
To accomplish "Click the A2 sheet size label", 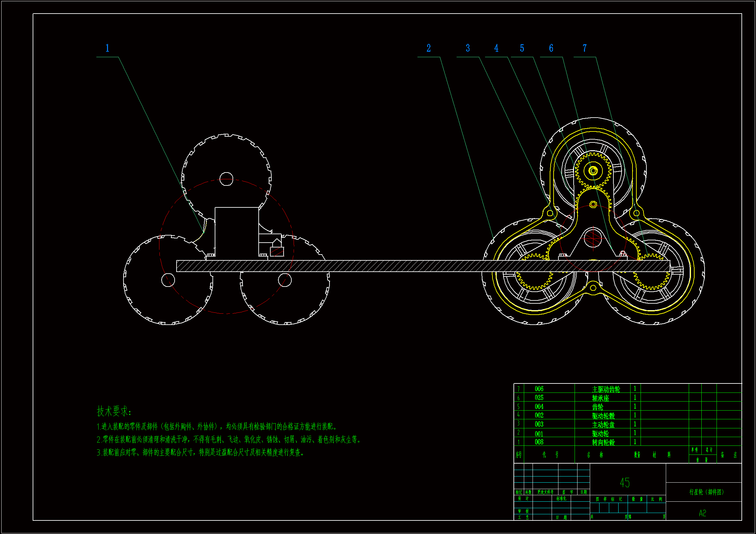I will point(702,513).
